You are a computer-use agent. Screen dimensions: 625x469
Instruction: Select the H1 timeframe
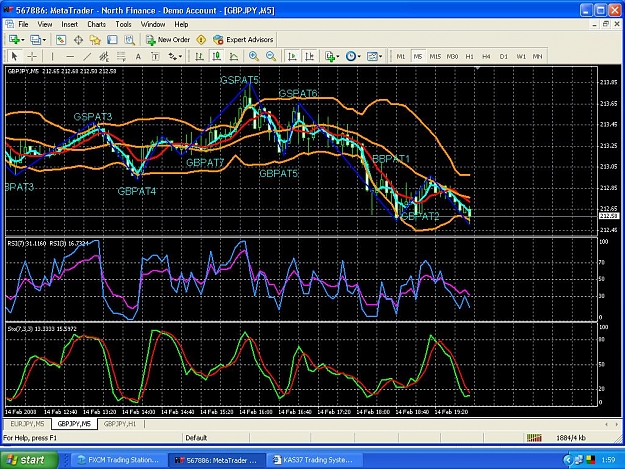pyautogui.click(x=470, y=57)
